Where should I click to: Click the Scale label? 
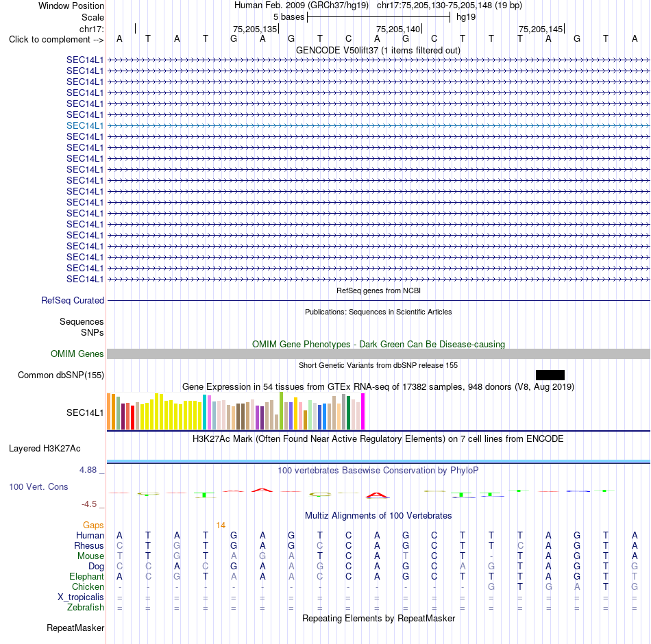(x=93, y=17)
